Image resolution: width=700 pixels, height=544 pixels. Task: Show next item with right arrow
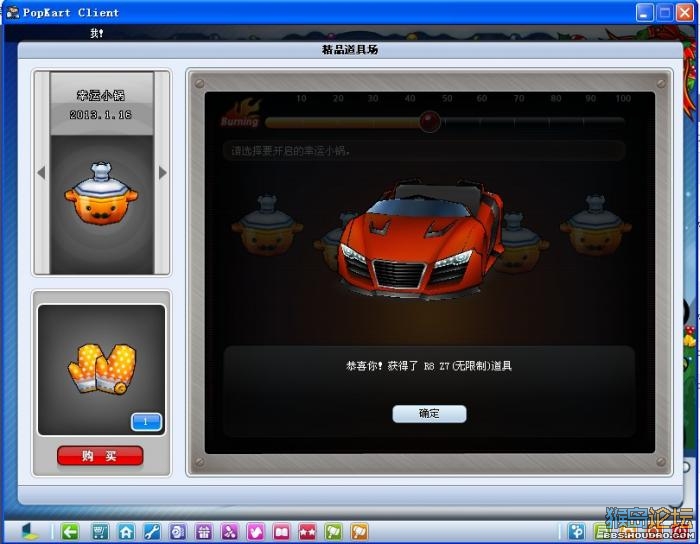[162, 173]
